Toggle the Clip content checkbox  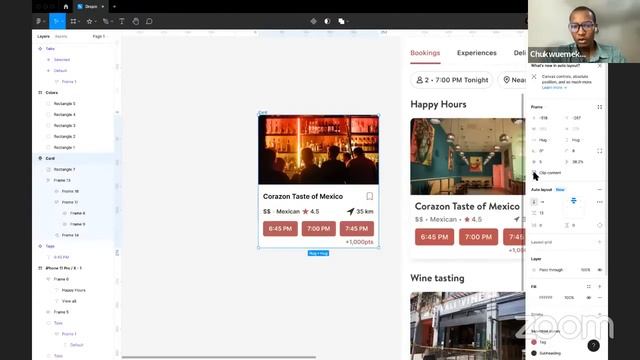point(534,173)
